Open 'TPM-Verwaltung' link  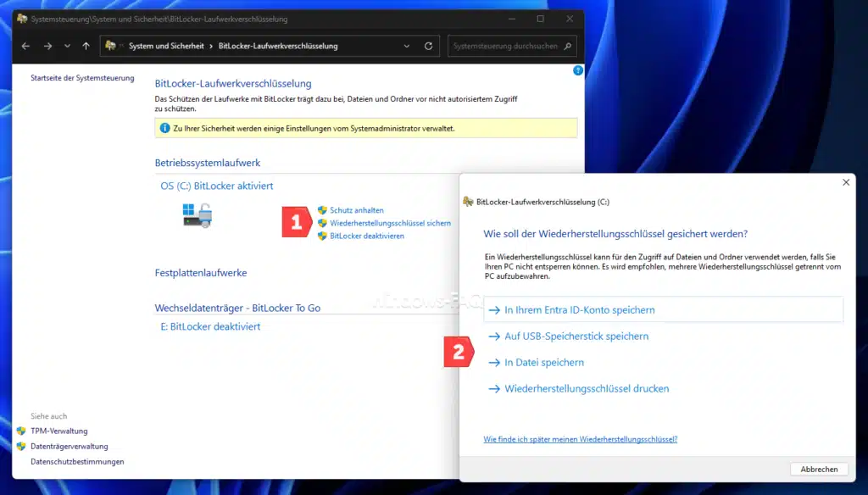point(58,431)
